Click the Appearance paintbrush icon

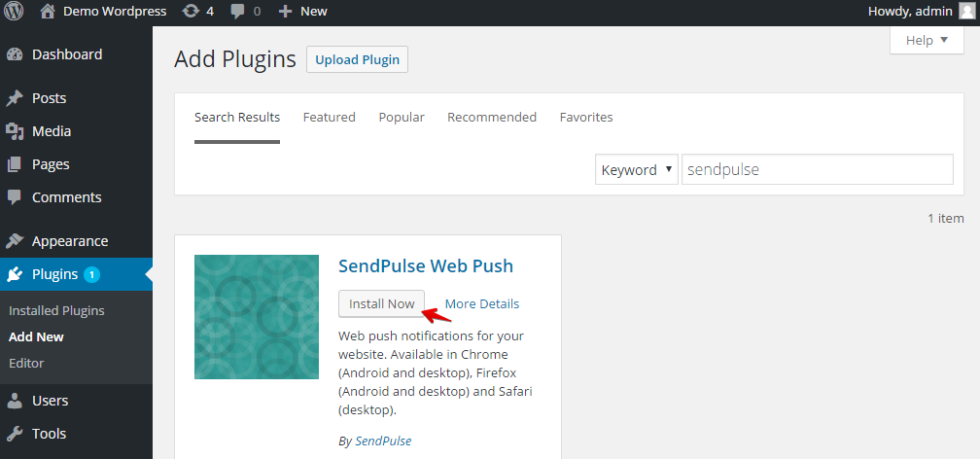click(15, 241)
